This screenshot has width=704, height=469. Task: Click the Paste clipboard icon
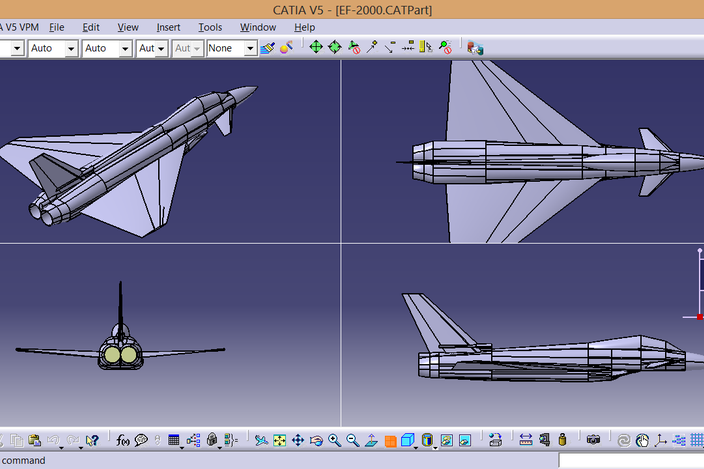[x=34, y=440]
